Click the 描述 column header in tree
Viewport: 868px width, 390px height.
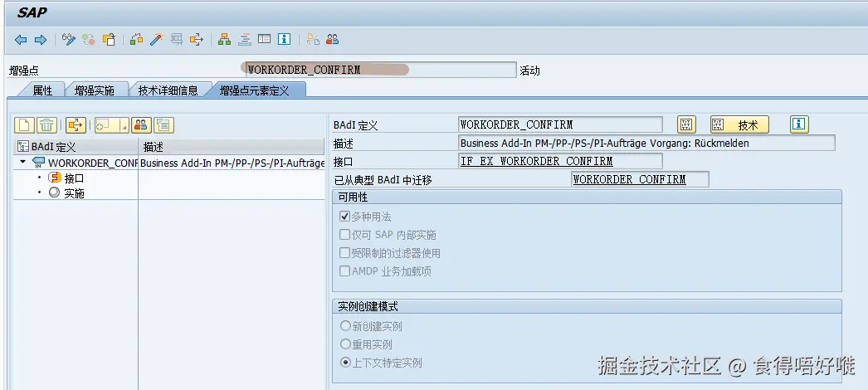pos(231,147)
